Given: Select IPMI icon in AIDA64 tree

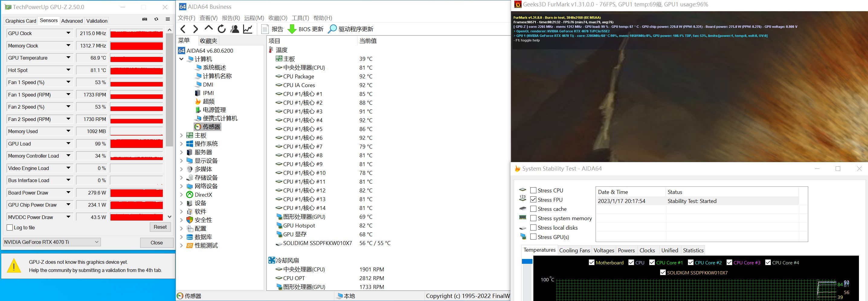Looking at the screenshot, I should click(198, 93).
